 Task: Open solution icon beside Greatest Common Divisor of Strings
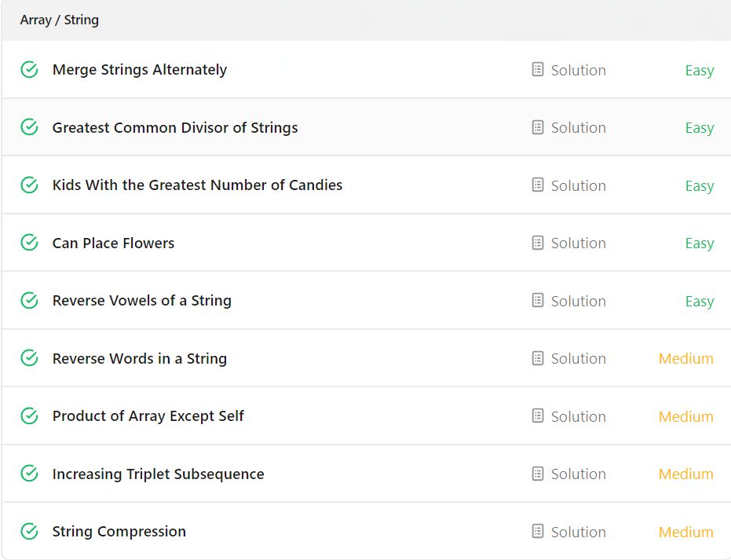538,127
